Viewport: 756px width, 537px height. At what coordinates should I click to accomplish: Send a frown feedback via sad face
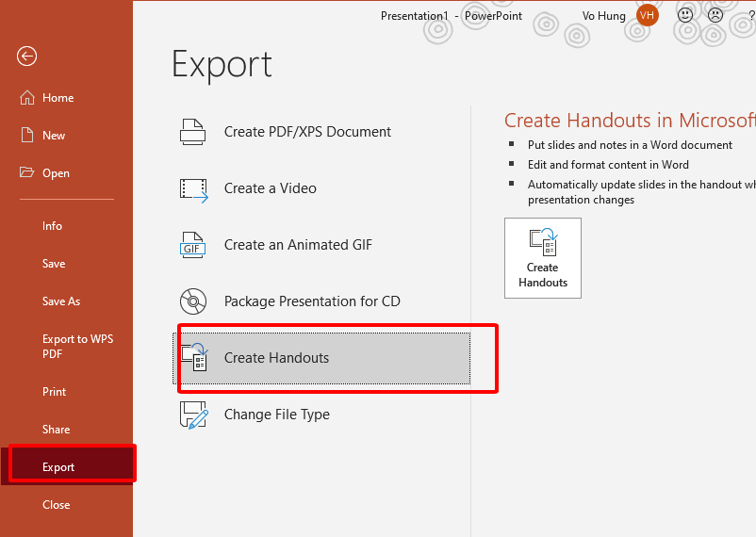[715, 15]
